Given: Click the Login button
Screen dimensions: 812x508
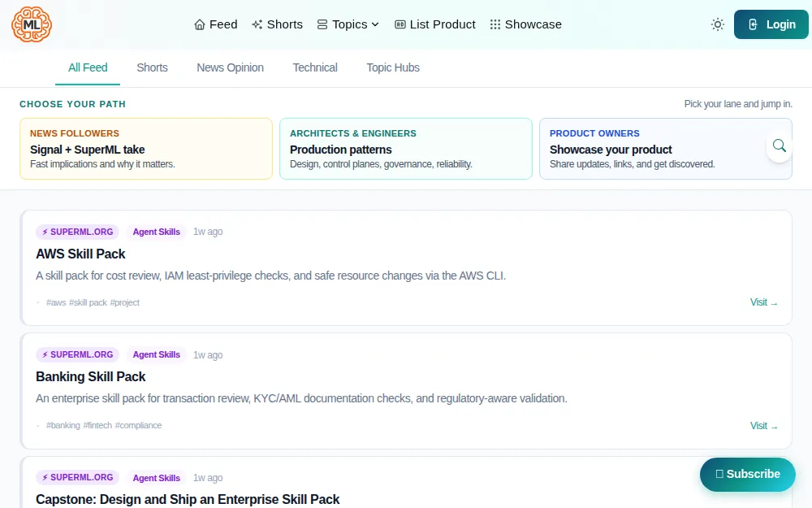Looking at the screenshot, I should click(771, 24).
